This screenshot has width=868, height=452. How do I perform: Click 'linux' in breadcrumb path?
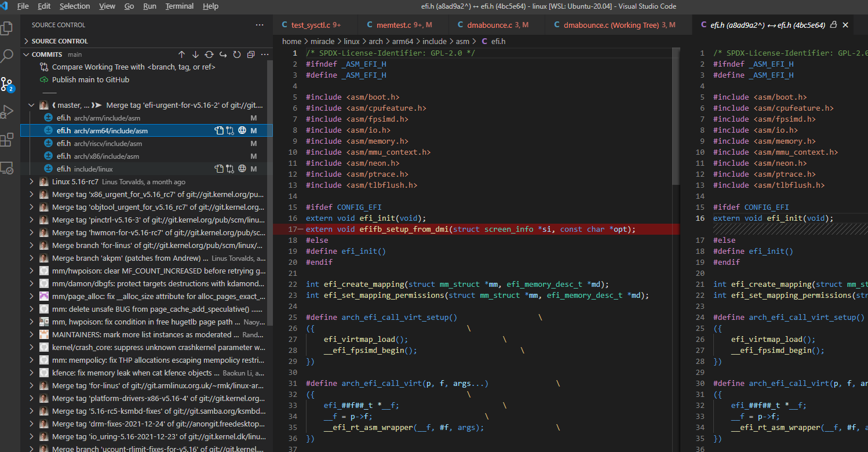352,41
